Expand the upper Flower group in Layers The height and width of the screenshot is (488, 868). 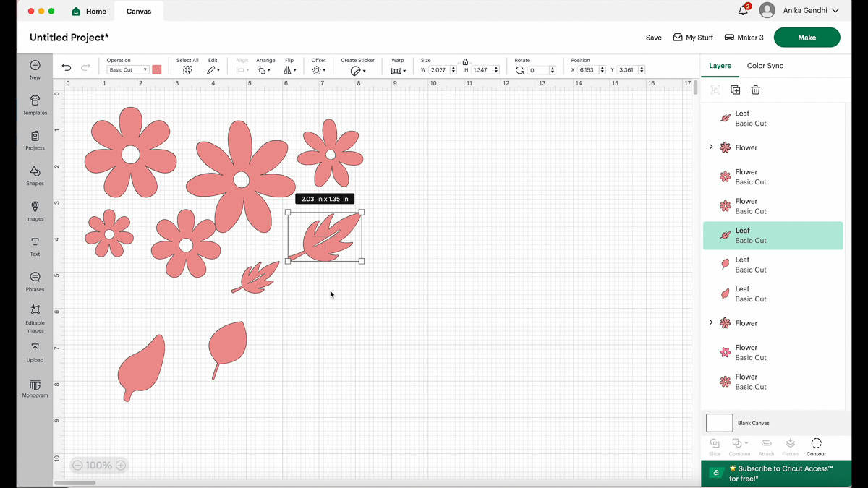[x=711, y=147]
